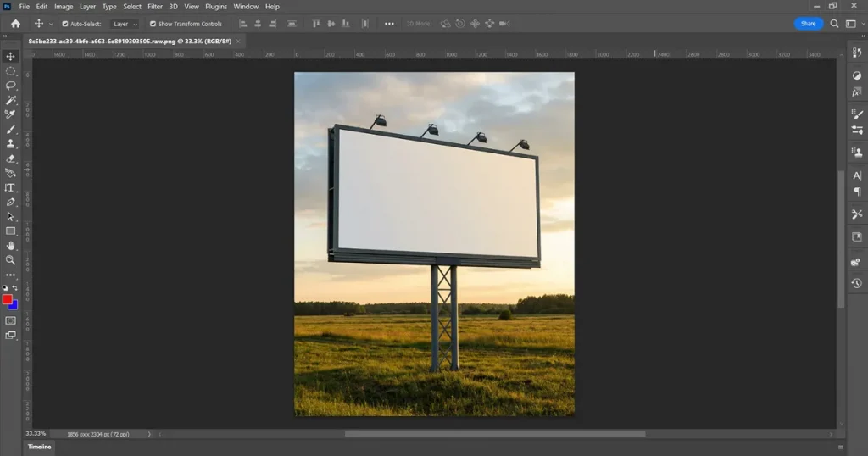Swap foreground and background colors
Viewport: 868px width, 456px height.
coord(15,288)
